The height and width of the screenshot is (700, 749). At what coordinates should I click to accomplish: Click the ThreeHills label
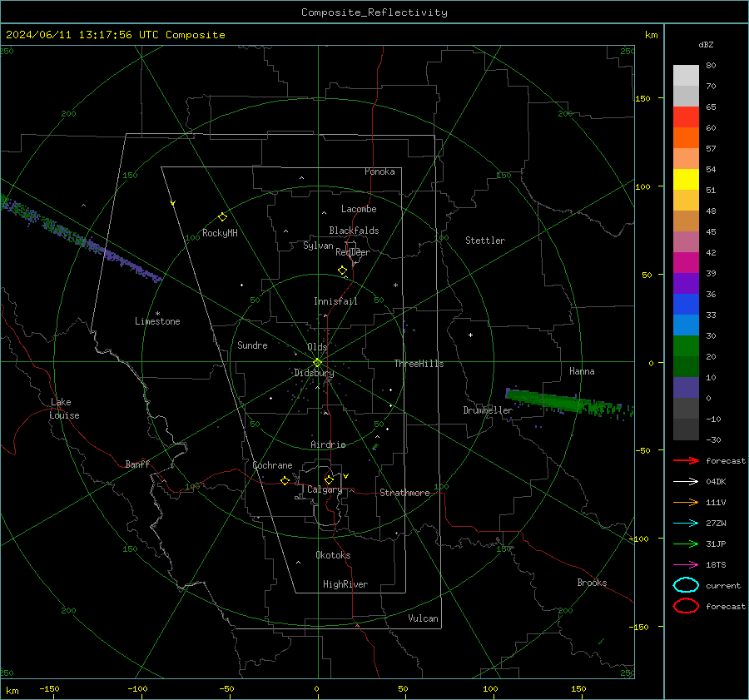point(419,364)
